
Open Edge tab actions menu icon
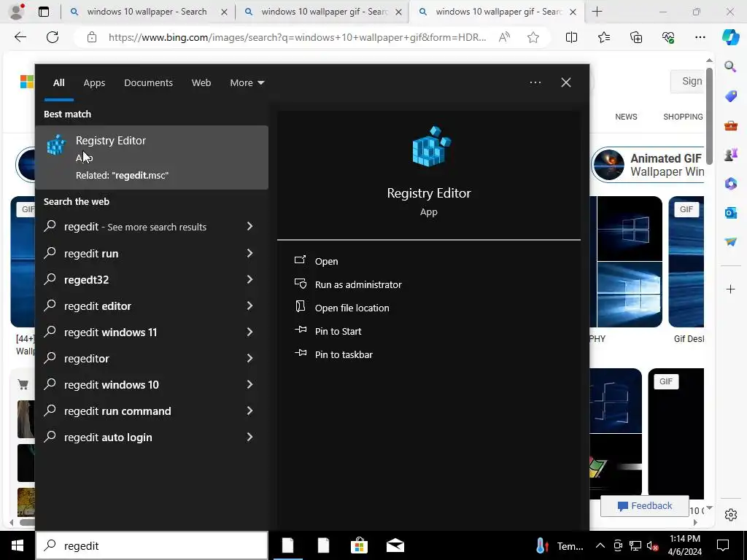43,12
